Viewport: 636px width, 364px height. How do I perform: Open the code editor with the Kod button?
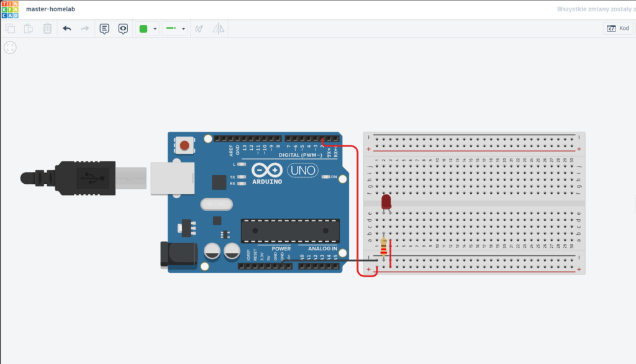(x=618, y=28)
